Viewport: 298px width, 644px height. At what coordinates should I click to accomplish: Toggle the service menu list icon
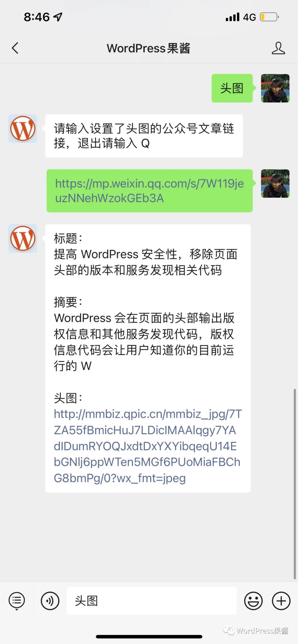(17, 601)
